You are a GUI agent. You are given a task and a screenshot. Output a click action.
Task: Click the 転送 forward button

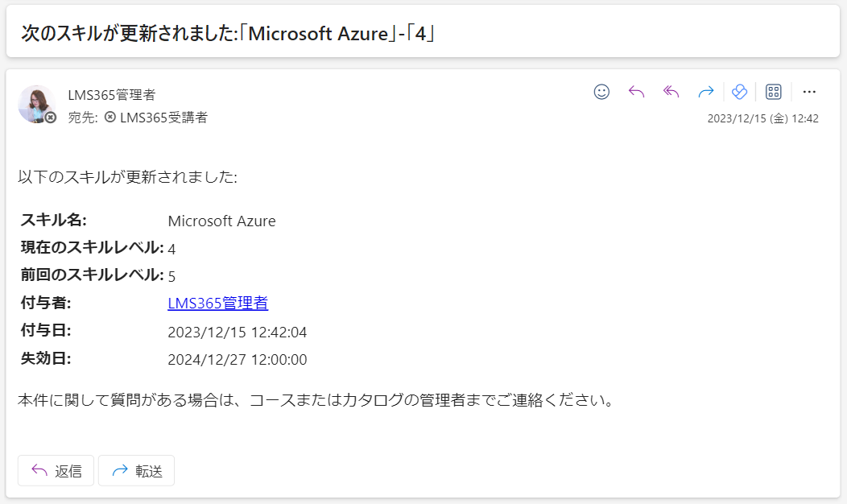coord(137,470)
